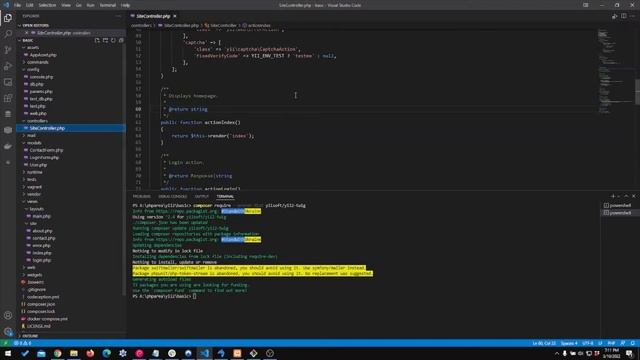Screen dimensions: 640x360
Task: Refresh the Explorer file tree
Action: 113,40
